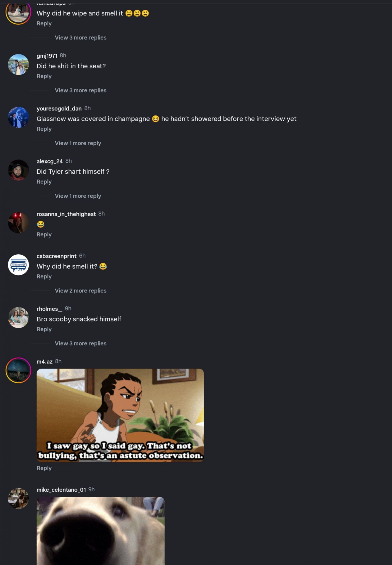The height and width of the screenshot is (565, 392).
Task: View 1 more reply under alexcg_24
Action: 78,196
